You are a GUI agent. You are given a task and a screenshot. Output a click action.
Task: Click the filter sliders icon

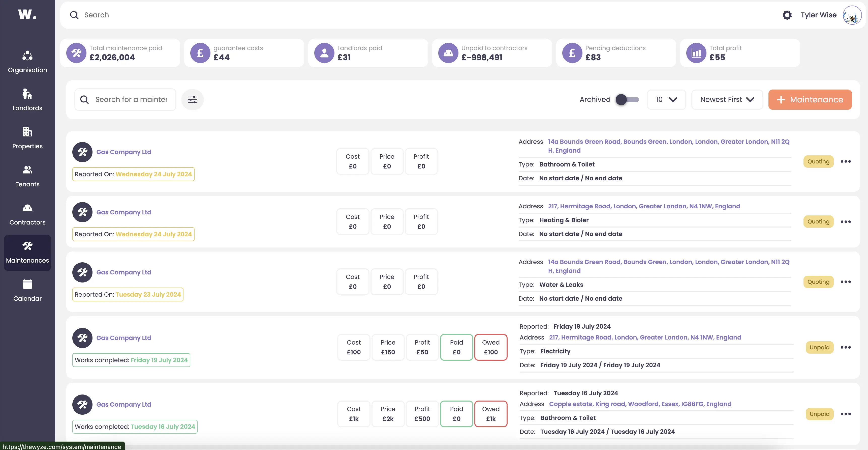point(192,100)
